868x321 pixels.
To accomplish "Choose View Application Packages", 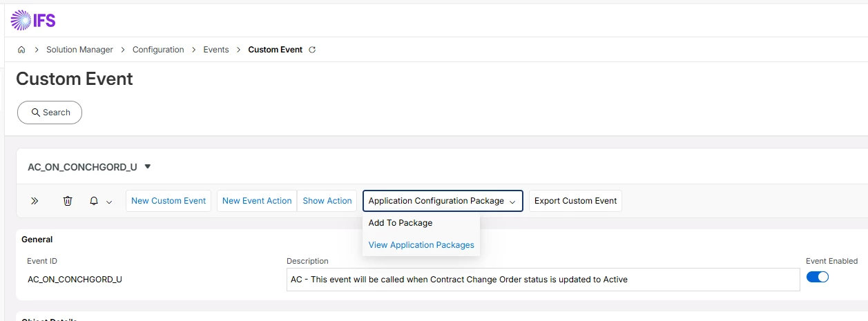I will 421,245.
